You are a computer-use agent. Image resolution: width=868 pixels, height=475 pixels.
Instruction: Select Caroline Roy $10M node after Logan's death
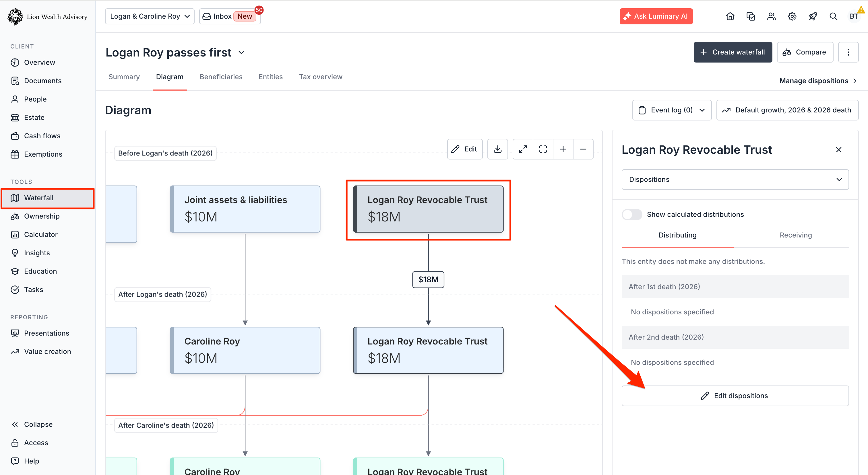pyautogui.click(x=245, y=351)
